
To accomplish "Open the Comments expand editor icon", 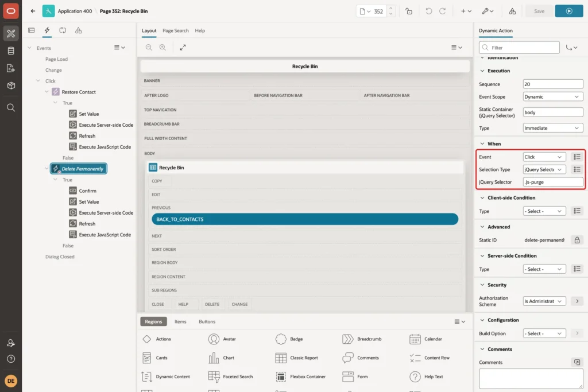I will 577,362.
